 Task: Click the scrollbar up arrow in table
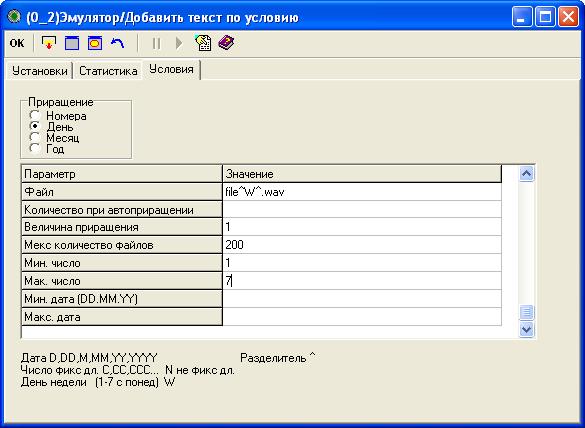tap(526, 174)
